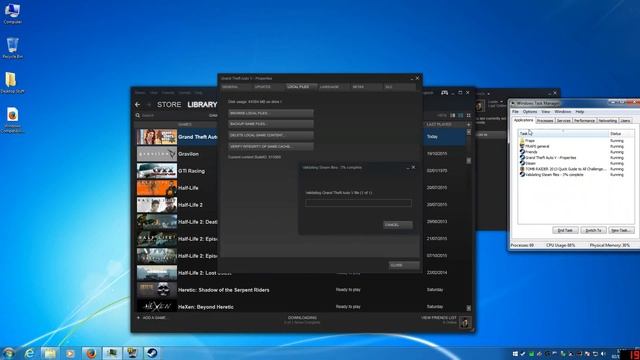Viewport: 640px width, 360px height.
Task: Select the Gravilon game thumbnail
Action: 157,154
